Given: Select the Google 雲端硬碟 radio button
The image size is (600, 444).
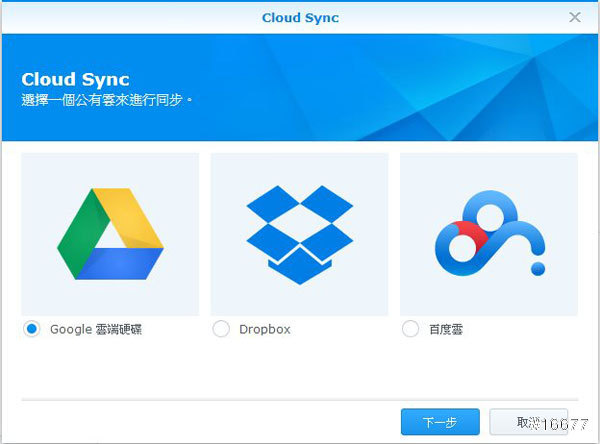Looking at the screenshot, I should (32, 329).
